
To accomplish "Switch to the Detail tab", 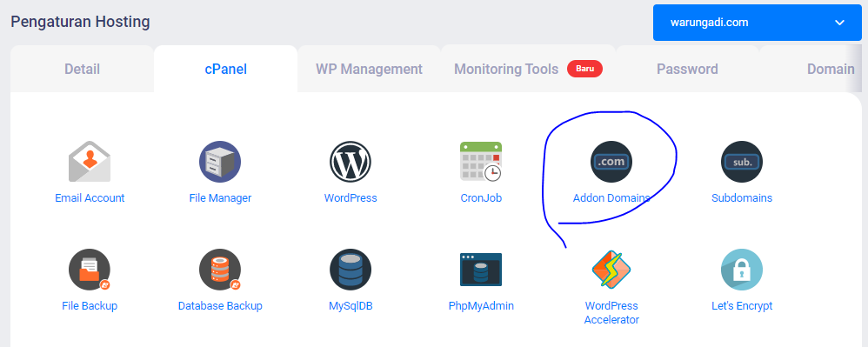I will tap(82, 70).
